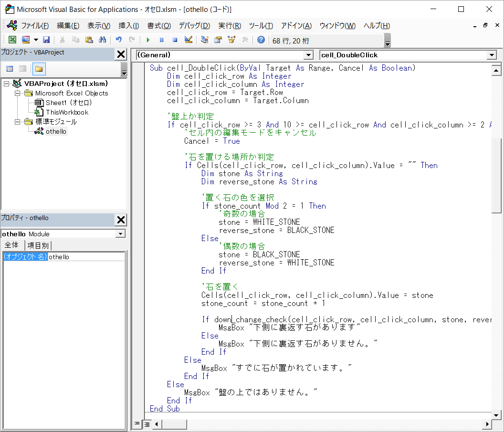Open the デバッグ(D) menu

pos(194,26)
